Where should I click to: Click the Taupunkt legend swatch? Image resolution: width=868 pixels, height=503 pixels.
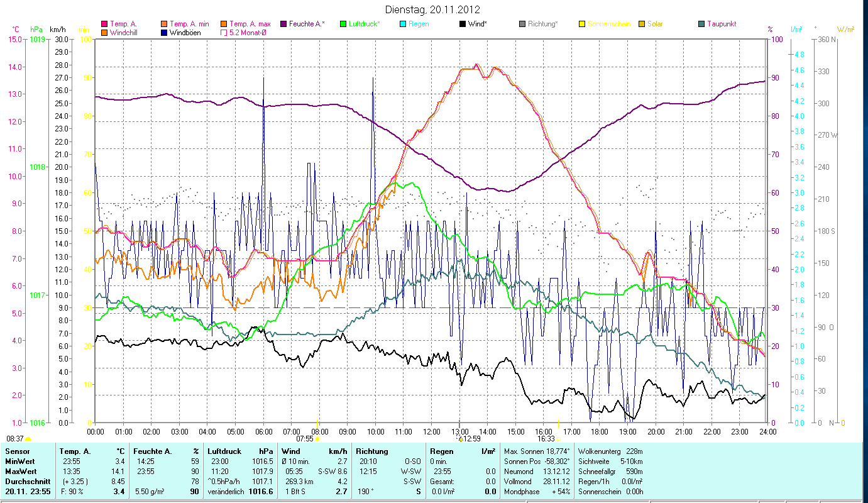coord(701,24)
